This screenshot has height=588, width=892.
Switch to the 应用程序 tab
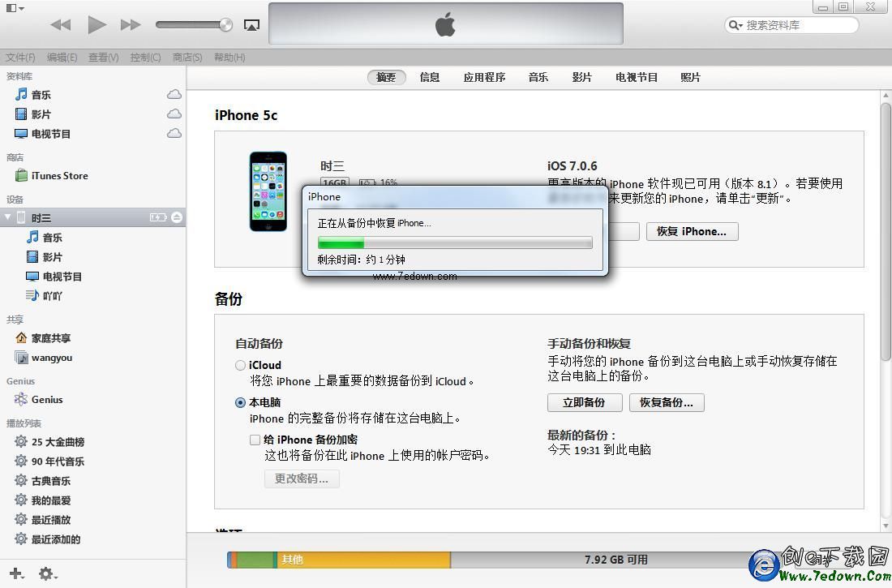pos(484,78)
